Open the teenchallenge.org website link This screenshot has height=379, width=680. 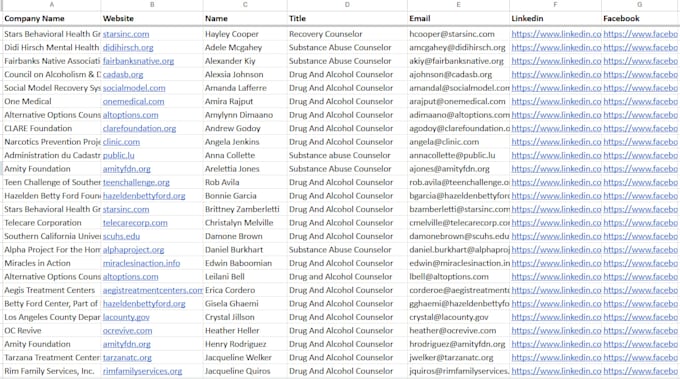tap(136, 182)
